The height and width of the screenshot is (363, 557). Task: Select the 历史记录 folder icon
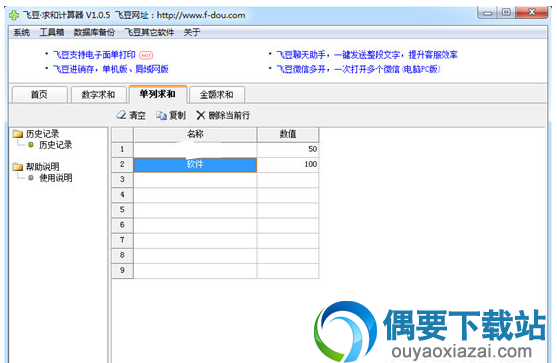(x=18, y=134)
